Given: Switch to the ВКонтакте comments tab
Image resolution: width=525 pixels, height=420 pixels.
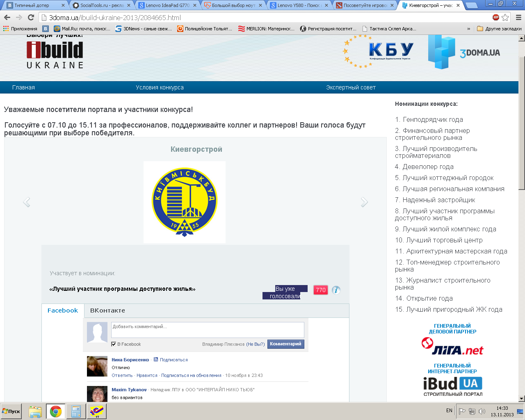Looking at the screenshot, I should point(107,310).
